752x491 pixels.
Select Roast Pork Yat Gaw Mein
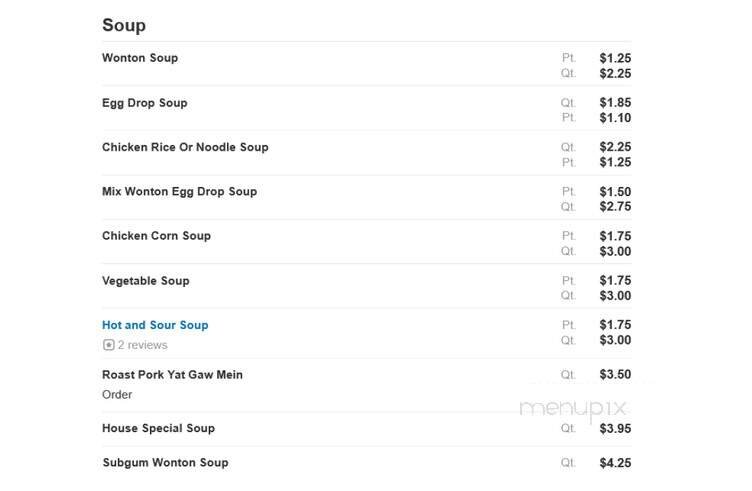[x=172, y=375]
